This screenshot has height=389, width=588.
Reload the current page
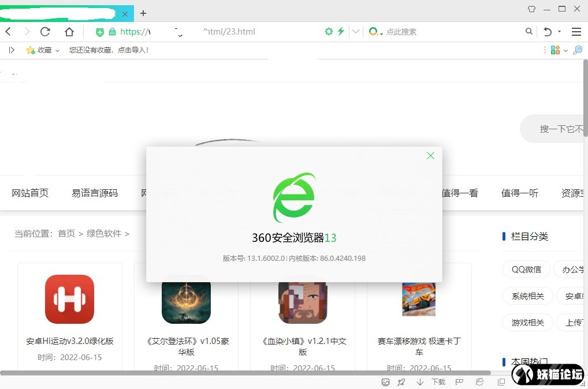(x=46, y=32)
